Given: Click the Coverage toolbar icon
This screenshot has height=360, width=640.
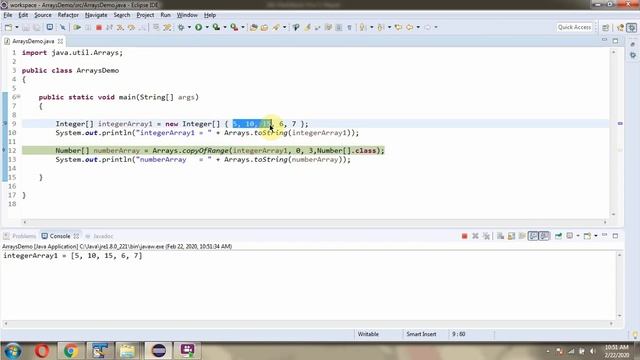Looking at the screenshot, I should coord(216,27).
